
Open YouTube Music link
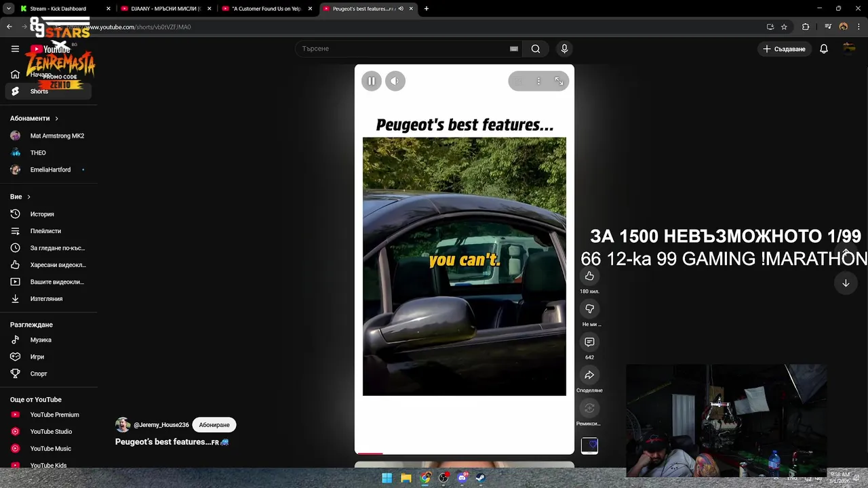click(x=48, y=449)
